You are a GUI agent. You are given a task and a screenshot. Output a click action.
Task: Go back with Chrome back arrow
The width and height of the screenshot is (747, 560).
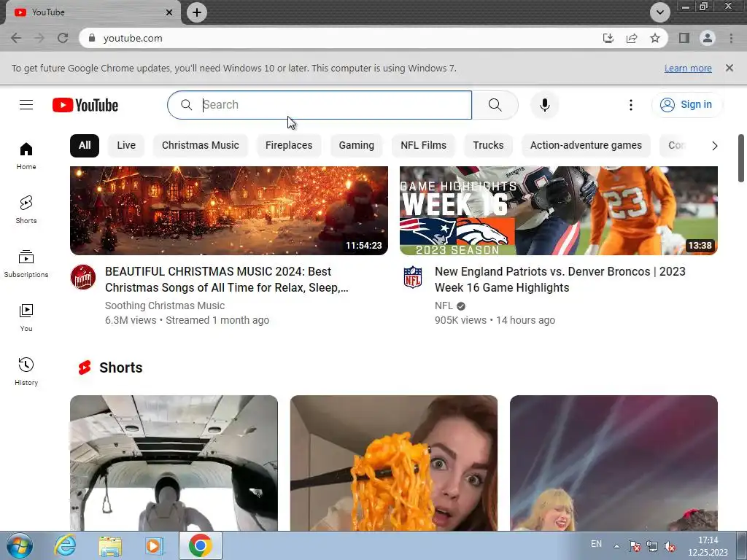[16, 38]
